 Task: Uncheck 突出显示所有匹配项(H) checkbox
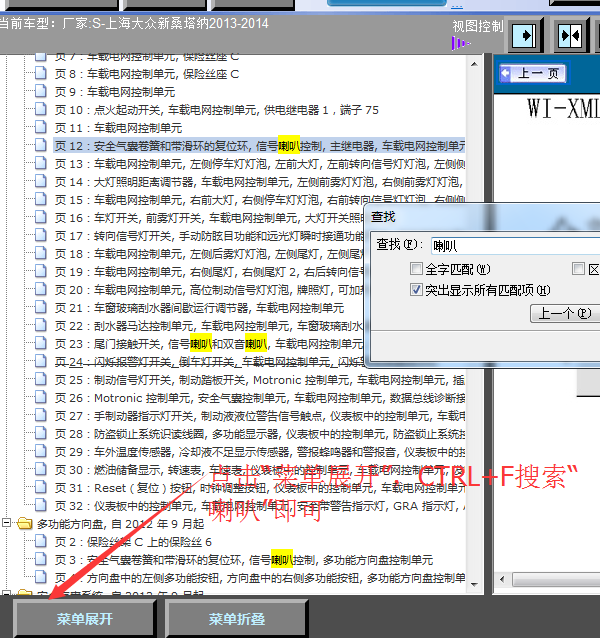point(416,290)
